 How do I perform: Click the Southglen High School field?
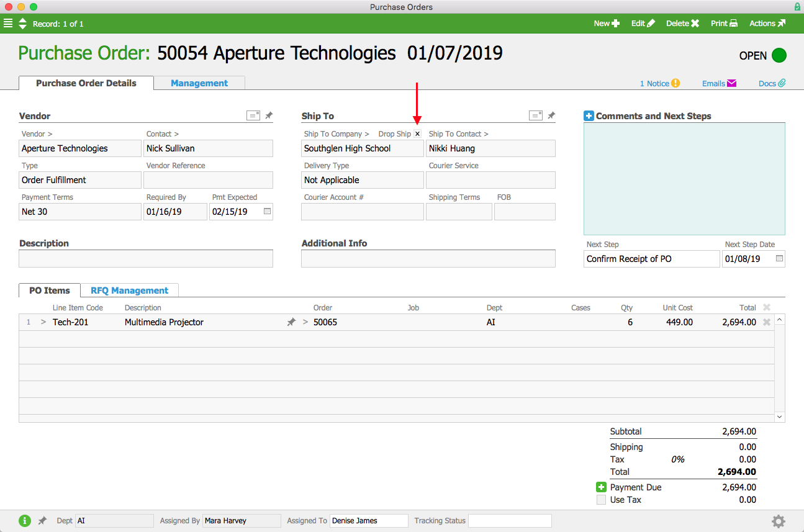tap(363, 148)
